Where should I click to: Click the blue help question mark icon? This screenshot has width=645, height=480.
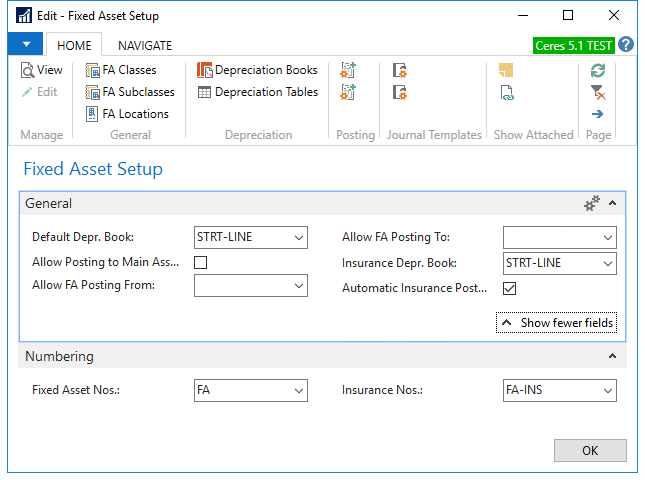[626, 45]
